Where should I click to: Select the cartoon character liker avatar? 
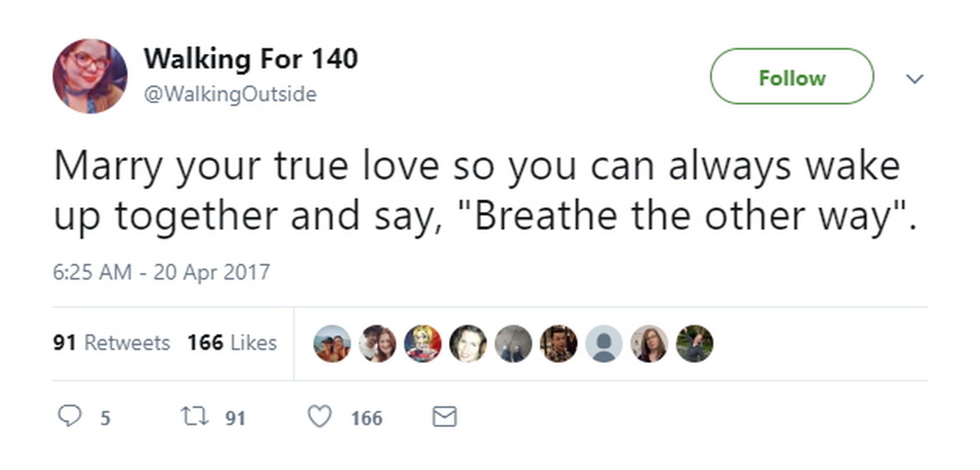click(x=423, y=343)
